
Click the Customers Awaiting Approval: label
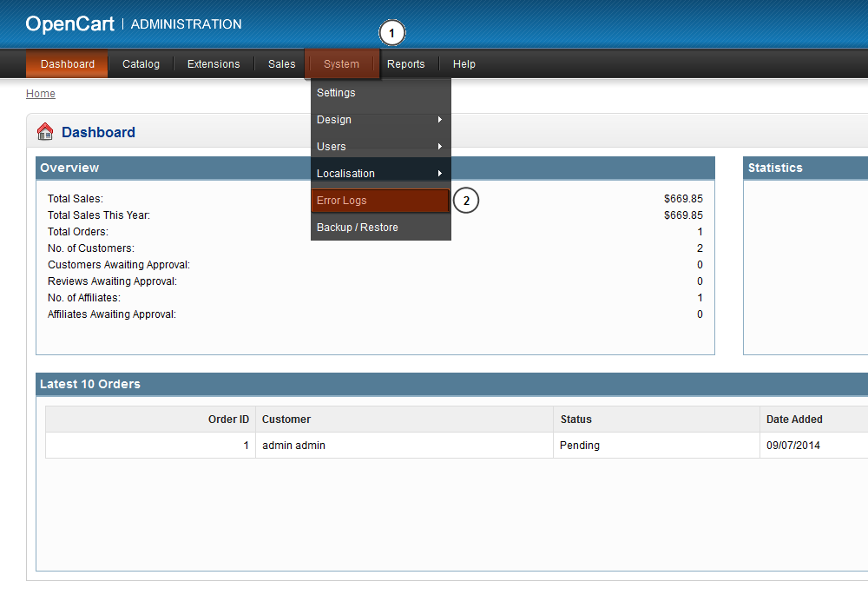click(x=118, y=265)
